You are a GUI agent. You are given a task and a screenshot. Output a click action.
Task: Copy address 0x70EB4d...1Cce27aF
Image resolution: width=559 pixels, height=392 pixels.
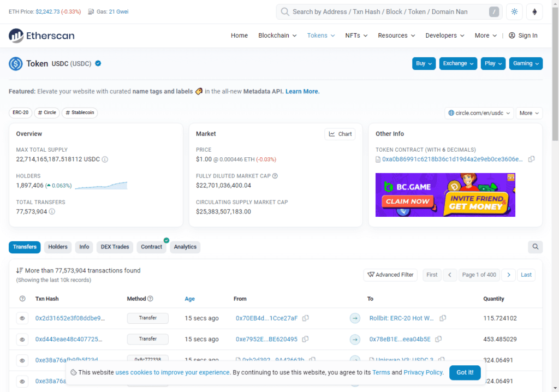click(x=306, y=318)
